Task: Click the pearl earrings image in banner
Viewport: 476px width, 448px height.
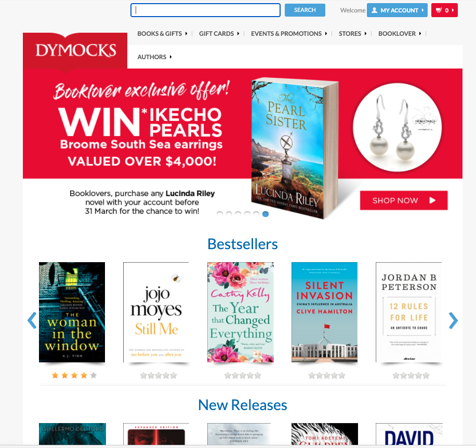Action: [x=397, y=127]
